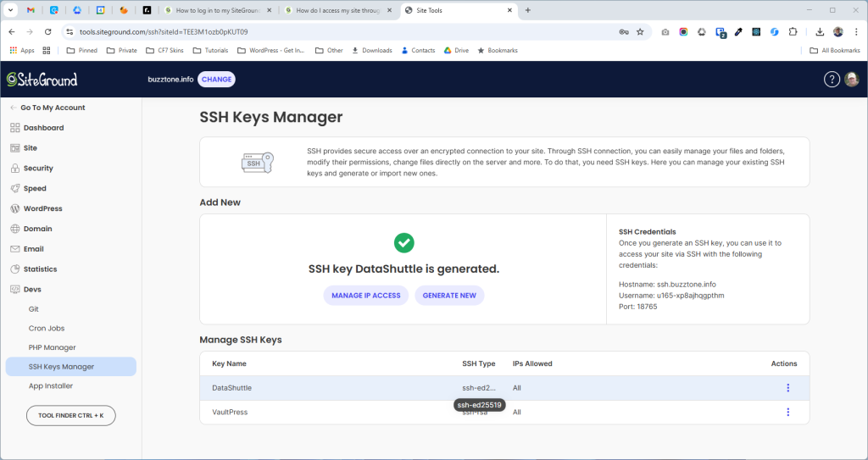Expand the WordPress sidebar section
868x460 pixels.
(42, 208)
